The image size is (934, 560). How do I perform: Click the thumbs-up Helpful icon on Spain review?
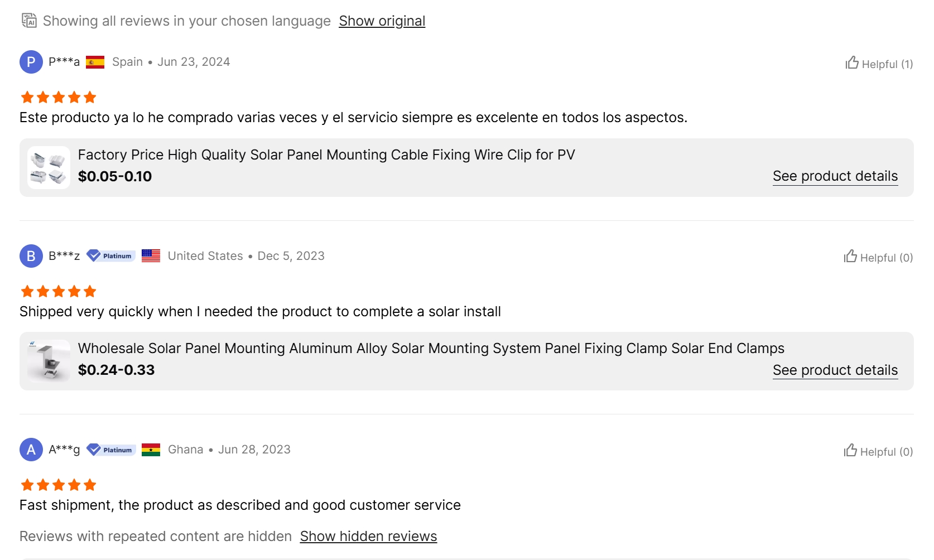tap(852, 63)
